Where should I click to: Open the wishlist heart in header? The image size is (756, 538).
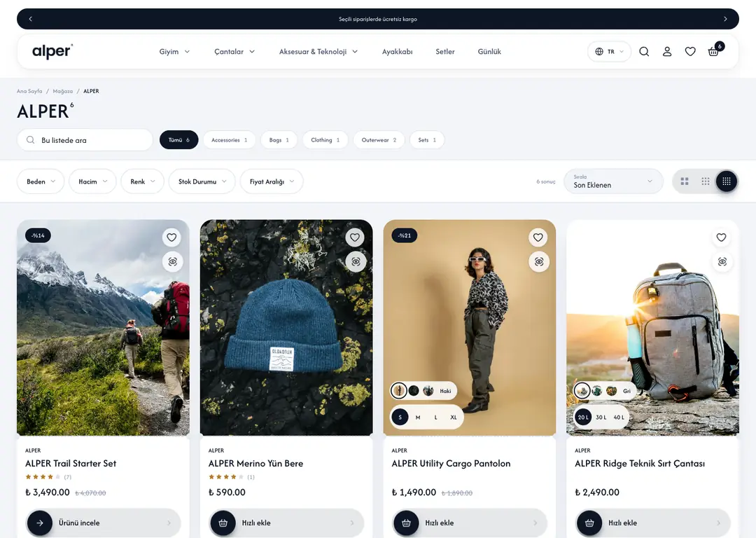(690, 52)
